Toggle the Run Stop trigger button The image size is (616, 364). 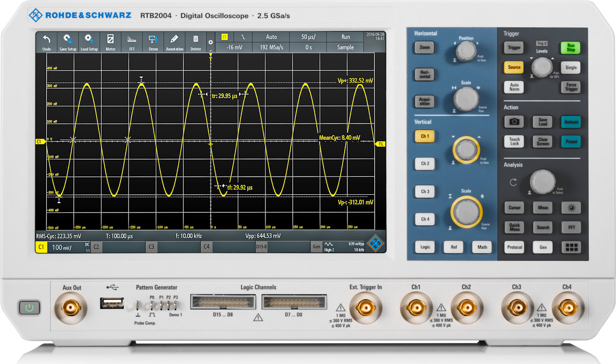571,47
